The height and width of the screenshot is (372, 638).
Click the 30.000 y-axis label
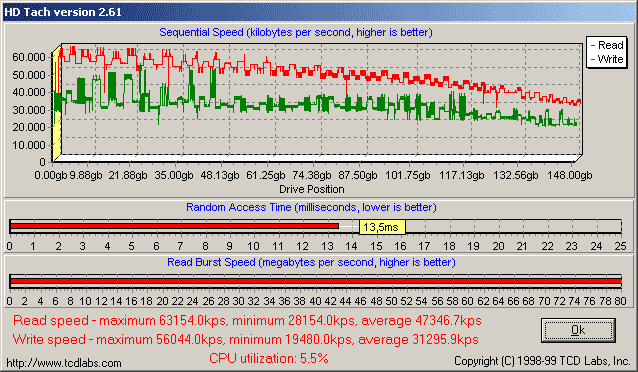pyautogui.click(x=28, y=110)
